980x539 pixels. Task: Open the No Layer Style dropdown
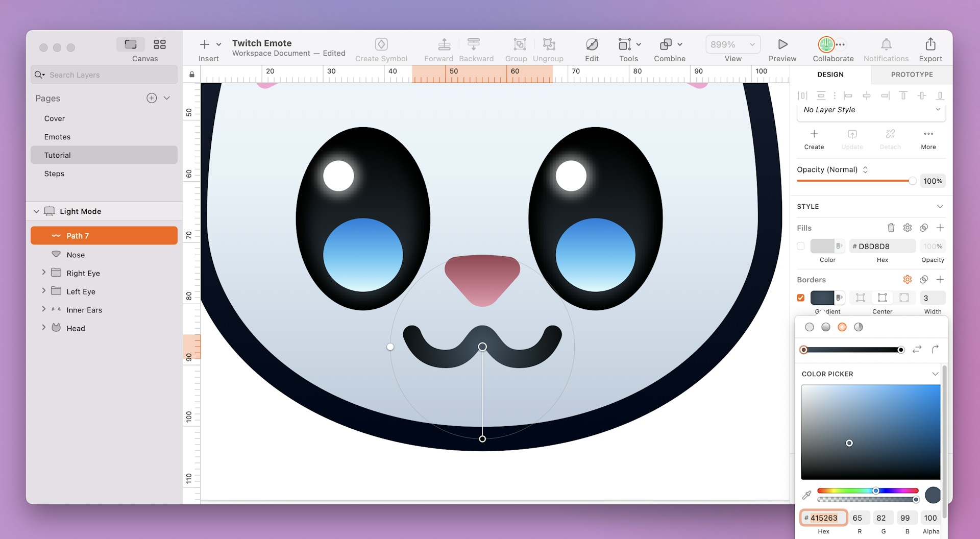coord(871,110)
